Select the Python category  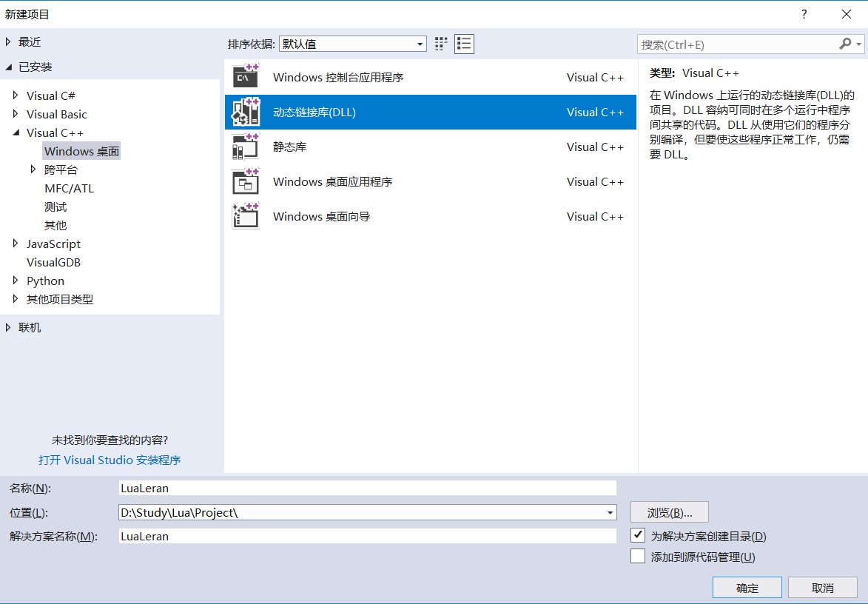[45, 280]
